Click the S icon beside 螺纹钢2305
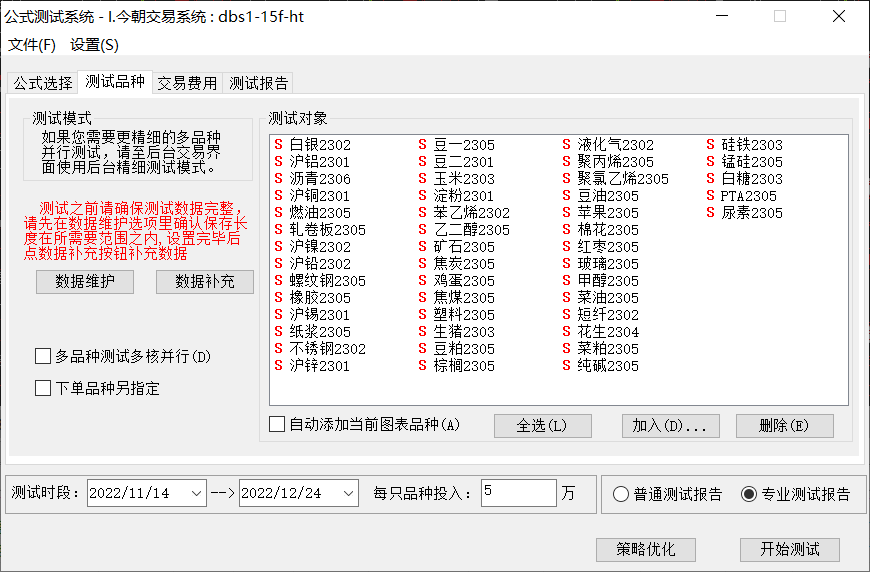 tap(279, 281)
